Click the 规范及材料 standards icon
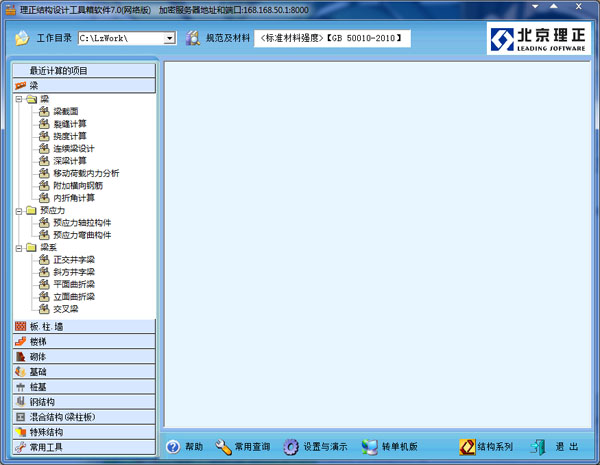Viewport: 600px width, 465px height. pos(192,38)
